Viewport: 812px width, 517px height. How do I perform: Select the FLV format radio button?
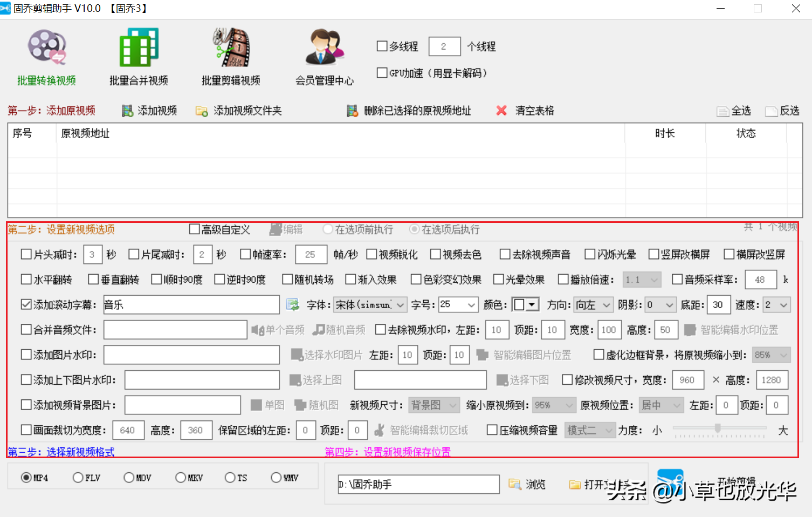(78, 478)
